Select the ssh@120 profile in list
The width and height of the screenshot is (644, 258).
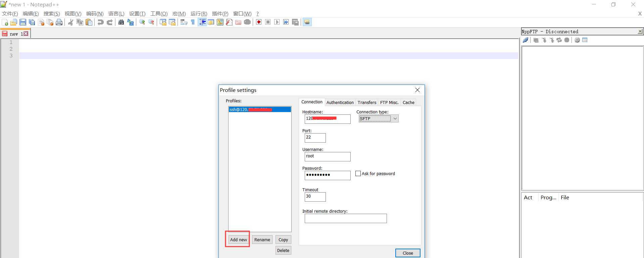tap(260, 109)
